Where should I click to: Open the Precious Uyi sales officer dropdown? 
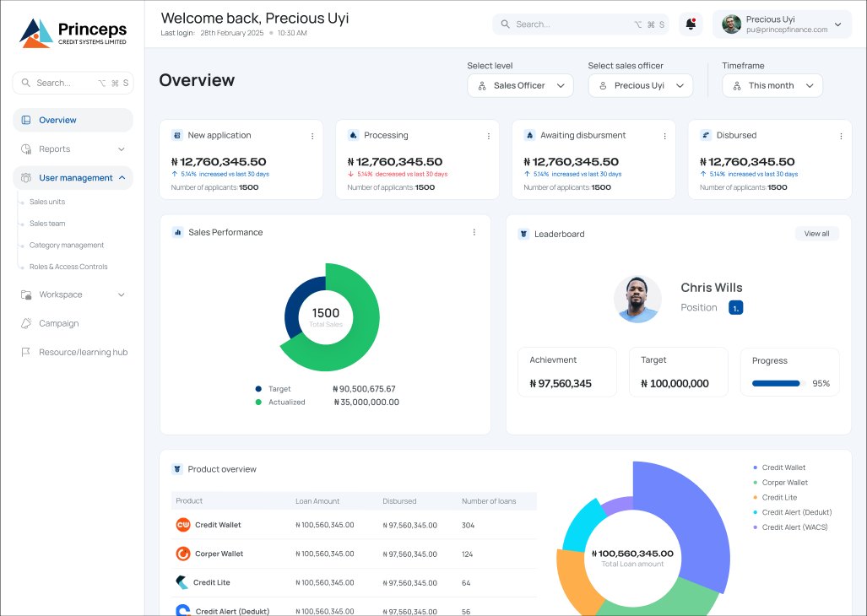(640, 85)
